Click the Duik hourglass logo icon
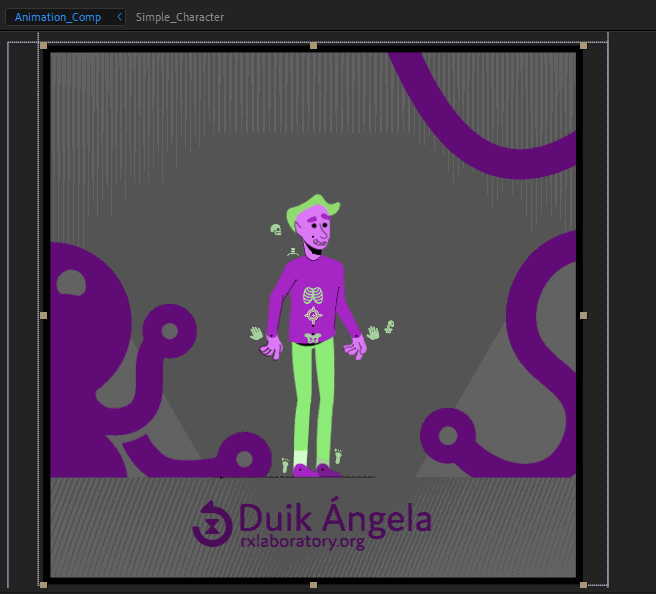Screen dimensions: 656x594 pyautogui.click(x=212, y=523)
